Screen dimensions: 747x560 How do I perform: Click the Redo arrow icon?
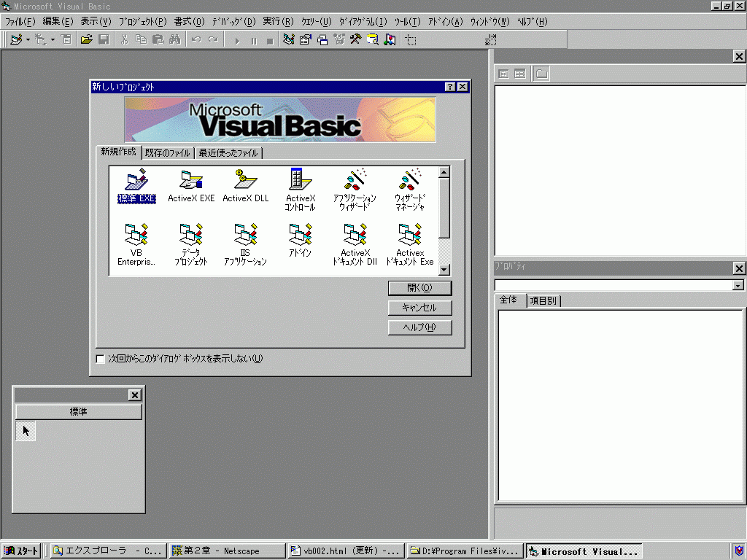tap(213, 39)
